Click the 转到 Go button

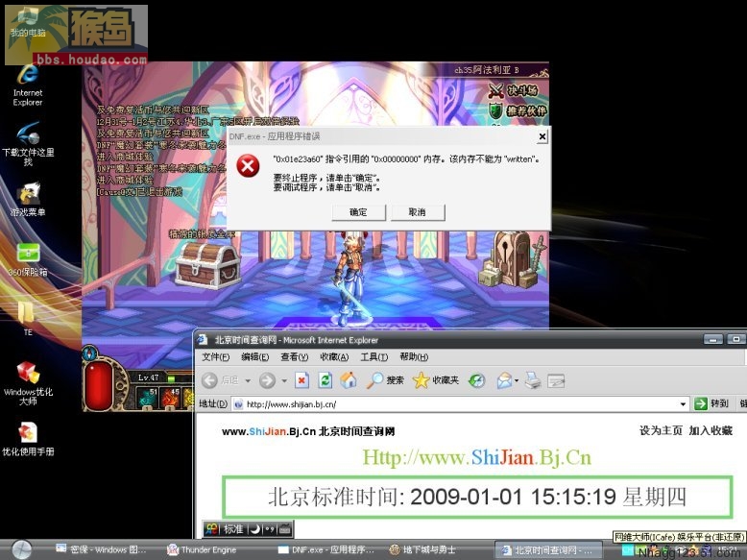(711, 403)
